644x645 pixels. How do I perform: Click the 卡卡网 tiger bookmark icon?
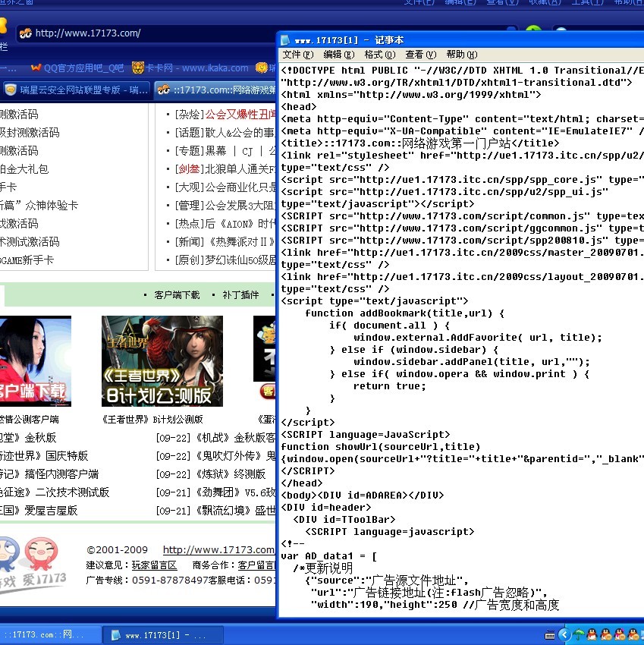click(138, 68)
